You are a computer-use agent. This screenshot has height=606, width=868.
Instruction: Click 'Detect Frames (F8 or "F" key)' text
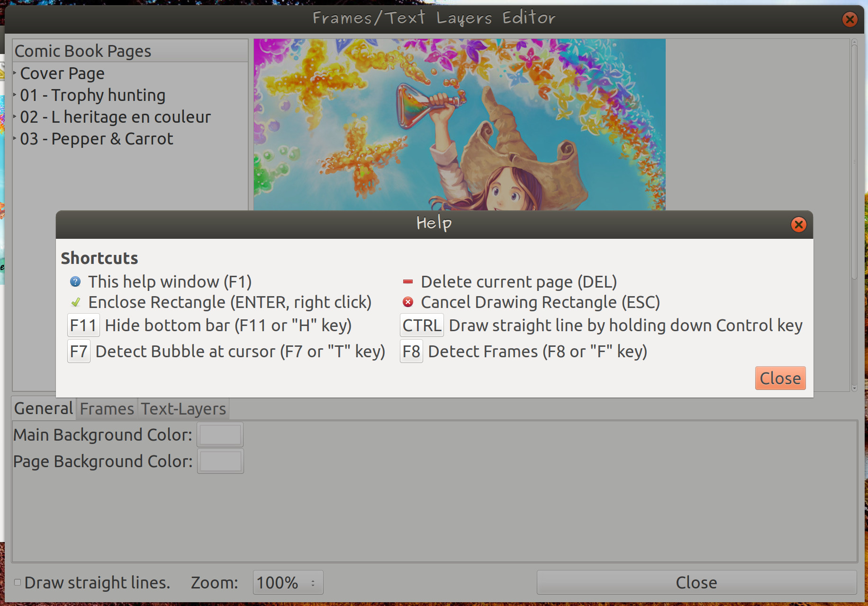(538, 352)
